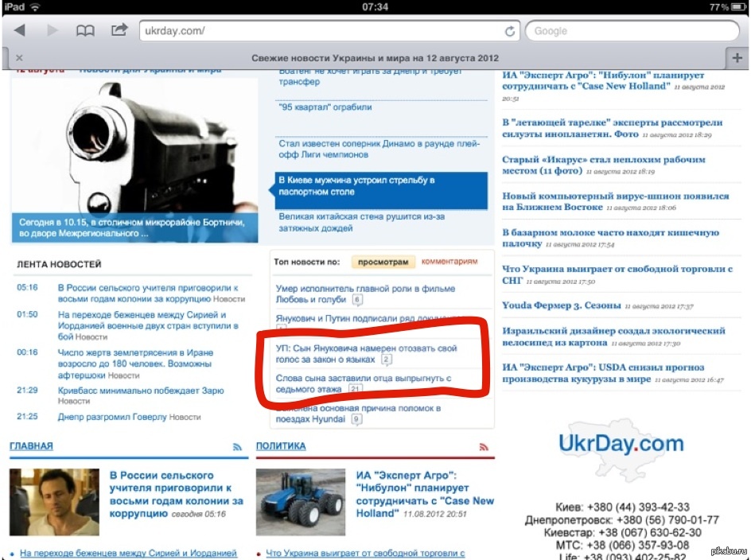Reload the page with the refresh icon
This screenshot has width=751, height=560.
pos(510,31)
